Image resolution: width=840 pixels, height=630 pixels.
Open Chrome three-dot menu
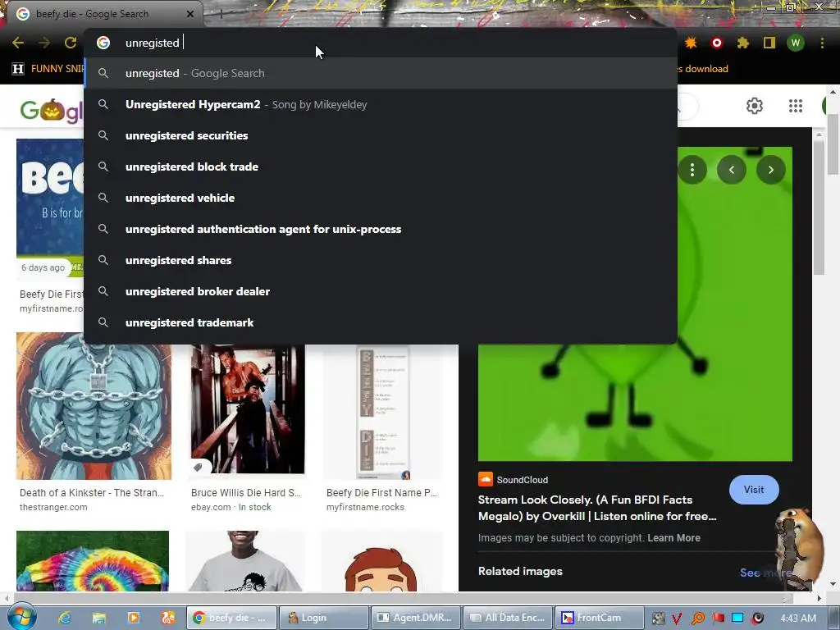click(x=822, y=43)
